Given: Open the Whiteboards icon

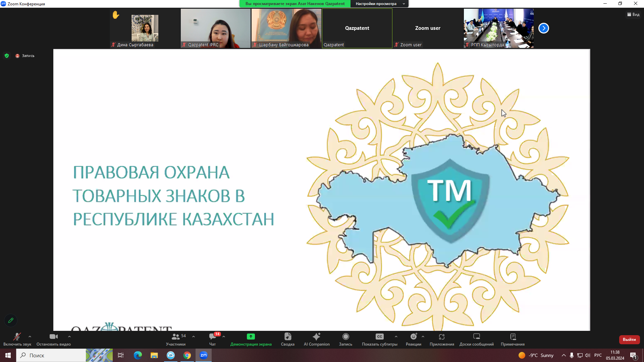Looking at the screenshot, I should 476,339.
